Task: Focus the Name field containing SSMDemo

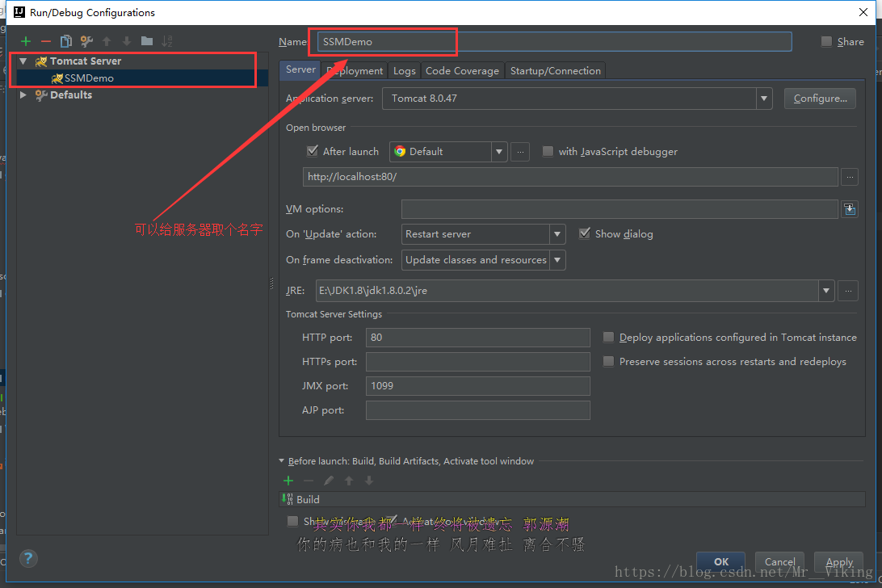Action: click(x=555, y=42)
